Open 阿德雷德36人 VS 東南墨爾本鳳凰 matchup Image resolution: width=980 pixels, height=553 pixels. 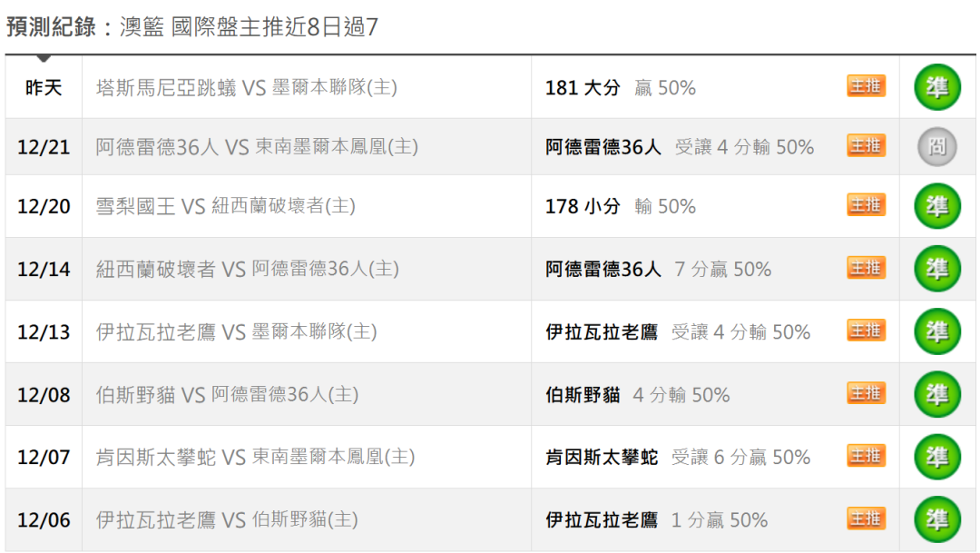coord(257,146)
